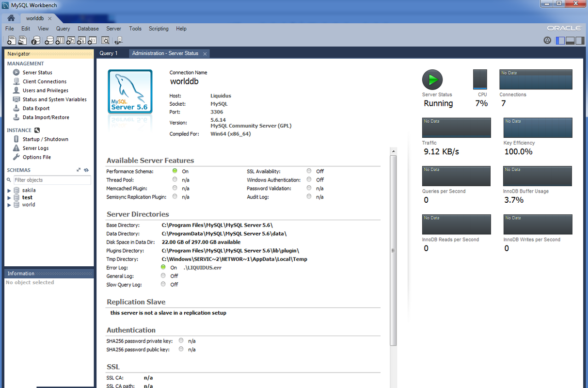Viewport: 588px width, 388px height.
Task: Open the Scripting menu
Action: [x=159, y=29]
